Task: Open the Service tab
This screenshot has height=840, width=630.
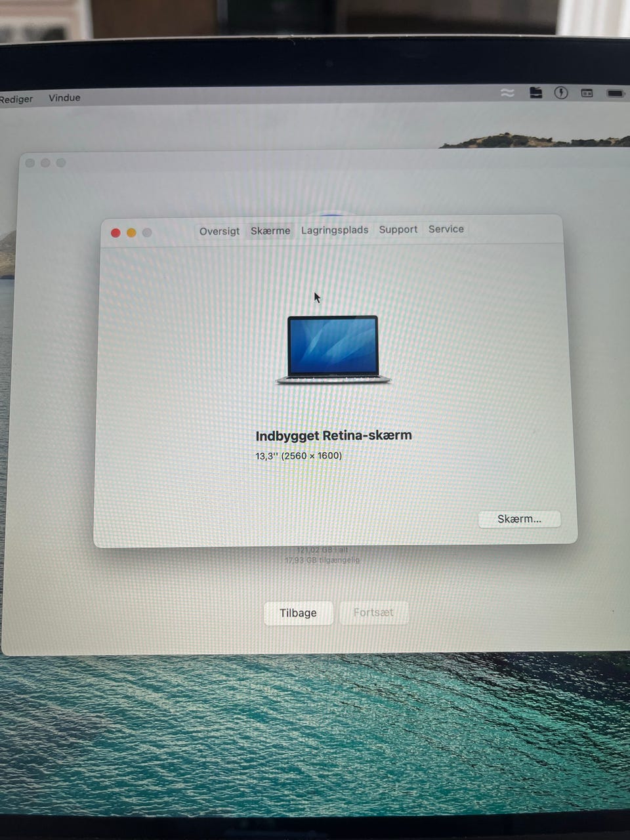Action: 446,229
